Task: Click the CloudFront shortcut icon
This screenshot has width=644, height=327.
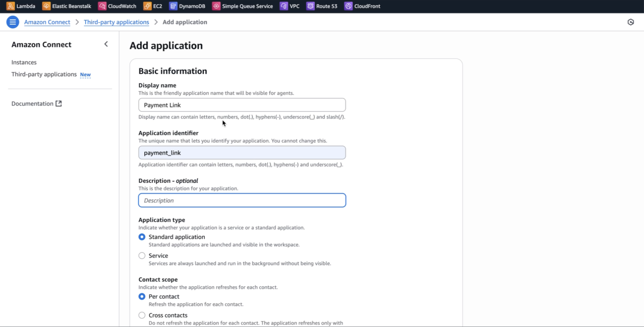Action: click(348, 6)
